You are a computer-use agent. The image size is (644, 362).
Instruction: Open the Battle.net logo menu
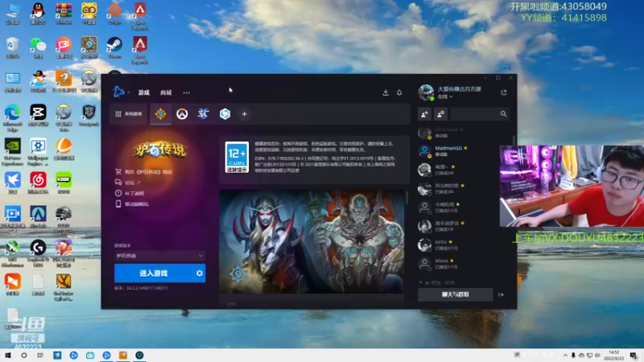118,92
